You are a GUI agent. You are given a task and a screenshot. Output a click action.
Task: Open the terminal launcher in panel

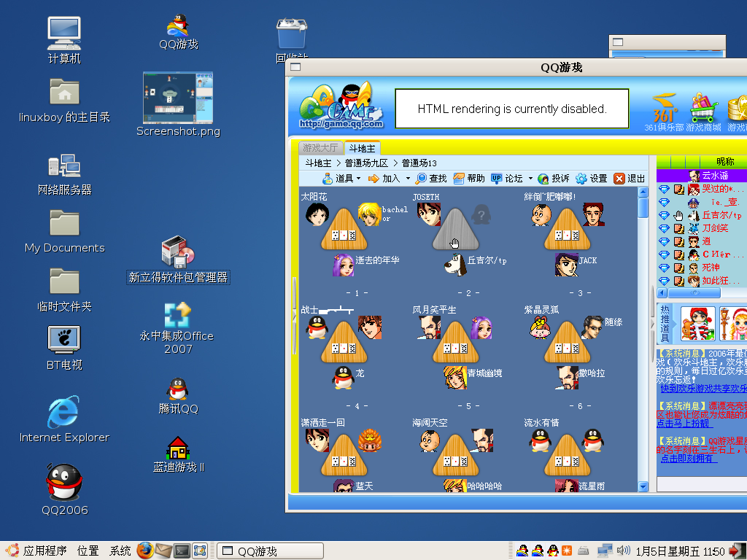coord(182,551)
